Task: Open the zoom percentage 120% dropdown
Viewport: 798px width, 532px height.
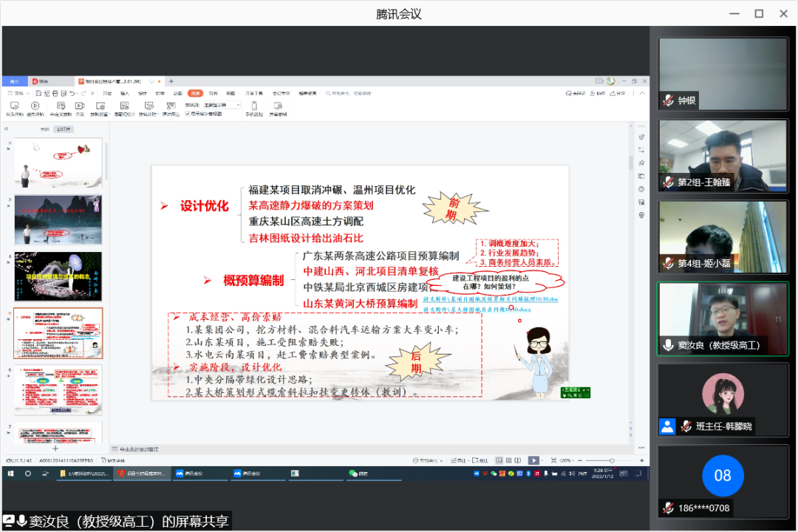Action: tap(567, 460)
